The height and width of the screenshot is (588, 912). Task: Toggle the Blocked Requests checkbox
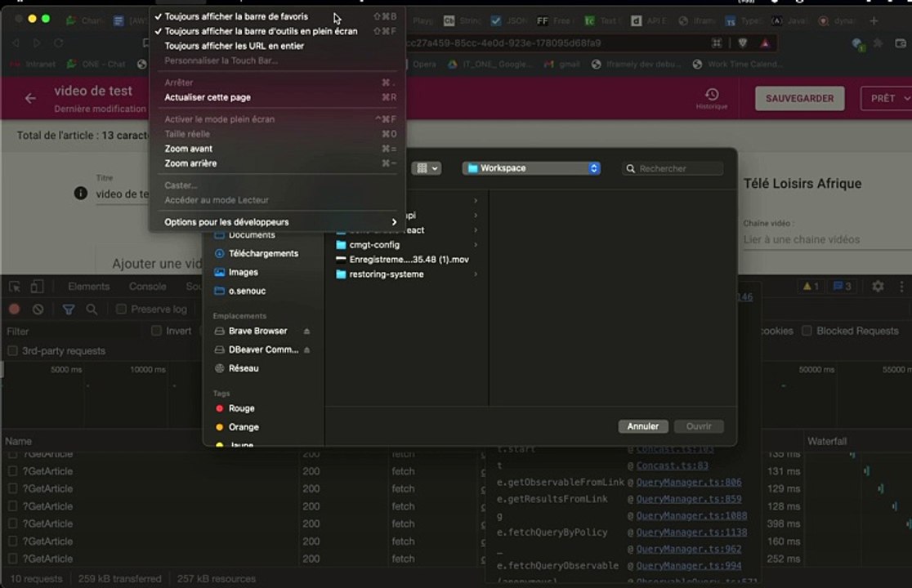click(807, 331)
